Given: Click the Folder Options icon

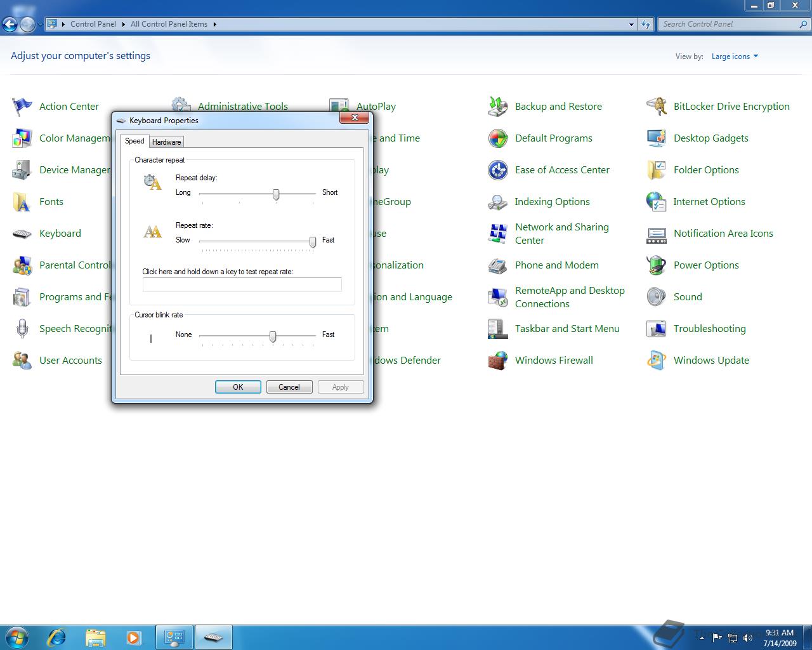Looking at the screenshot, I should tap(657, 170).
